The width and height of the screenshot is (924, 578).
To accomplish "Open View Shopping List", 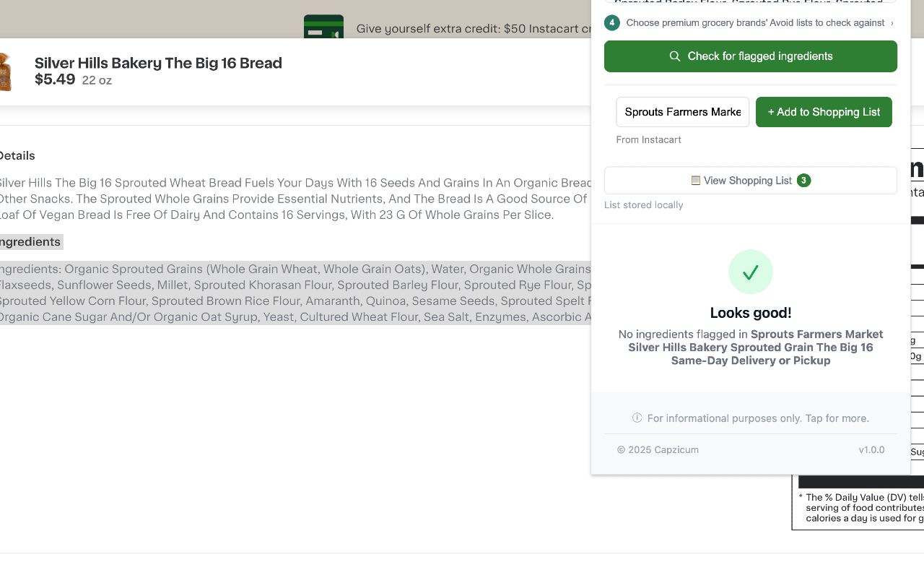I will pyautogui.click(x=751, y=180).
